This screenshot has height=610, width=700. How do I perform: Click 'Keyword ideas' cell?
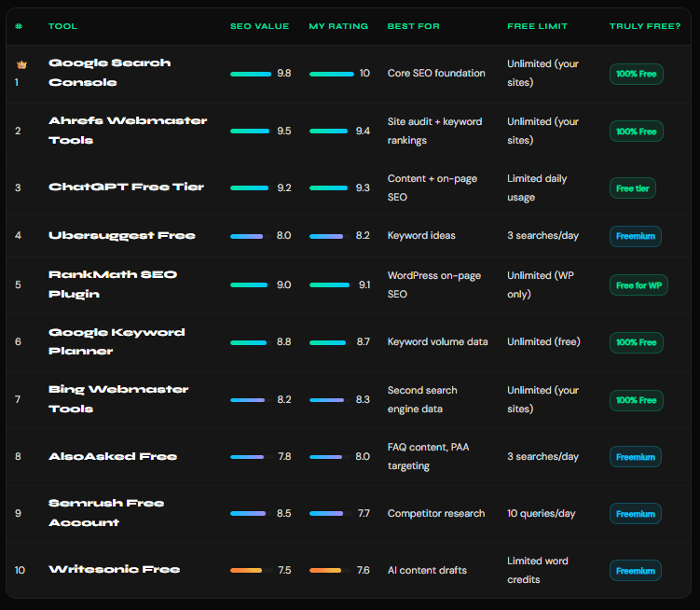(421, 235)
